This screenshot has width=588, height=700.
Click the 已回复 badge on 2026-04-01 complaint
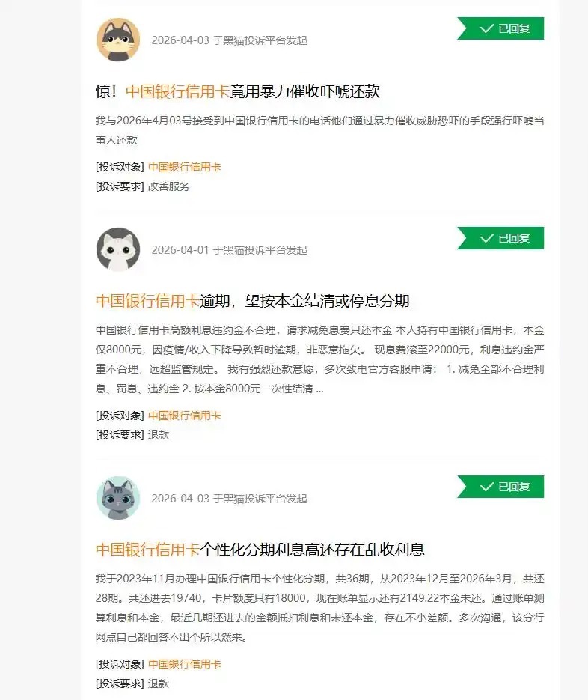point(500,238)
